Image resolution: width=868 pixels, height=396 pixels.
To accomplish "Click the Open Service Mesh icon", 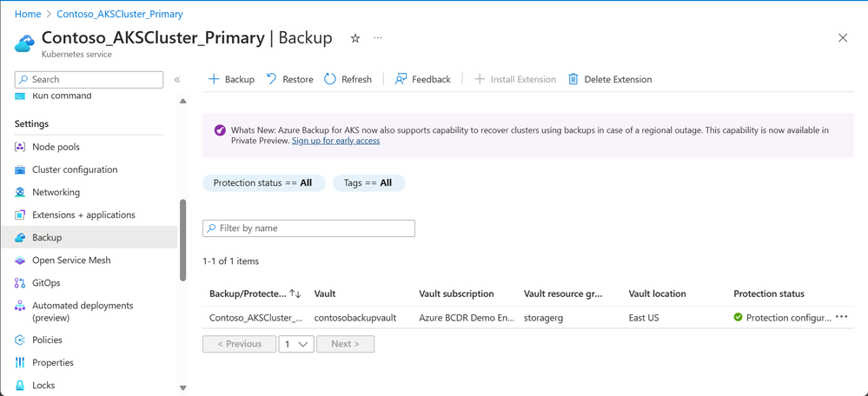I will 20,261.
